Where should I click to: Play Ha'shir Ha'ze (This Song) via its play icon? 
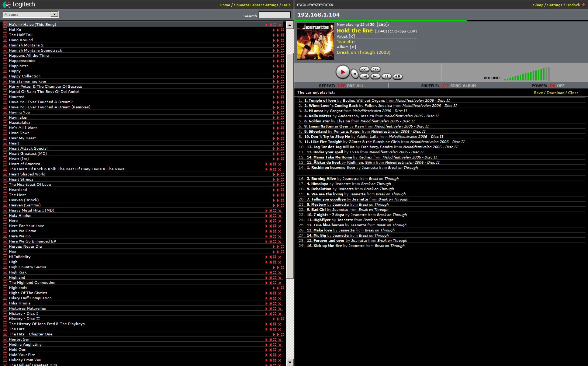[266, 25]
